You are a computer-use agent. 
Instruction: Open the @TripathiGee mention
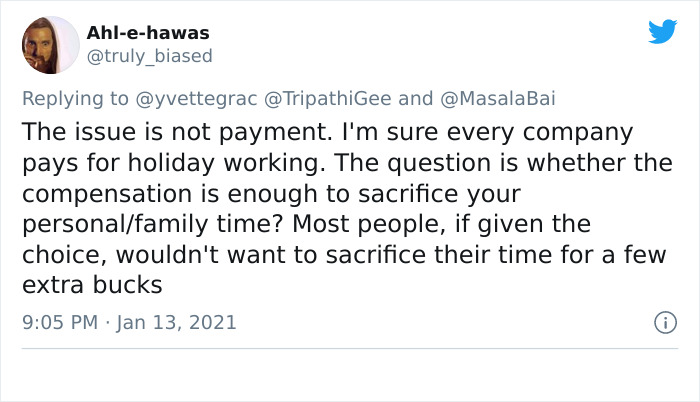pyautogui.click(x=328, y=98)
